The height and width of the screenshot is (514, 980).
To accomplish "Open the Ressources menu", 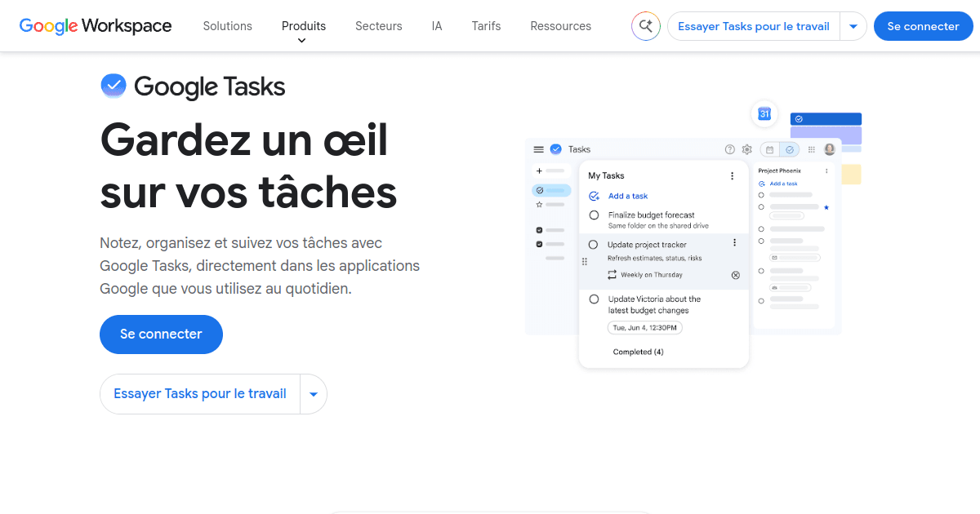I will pos(561,26).
